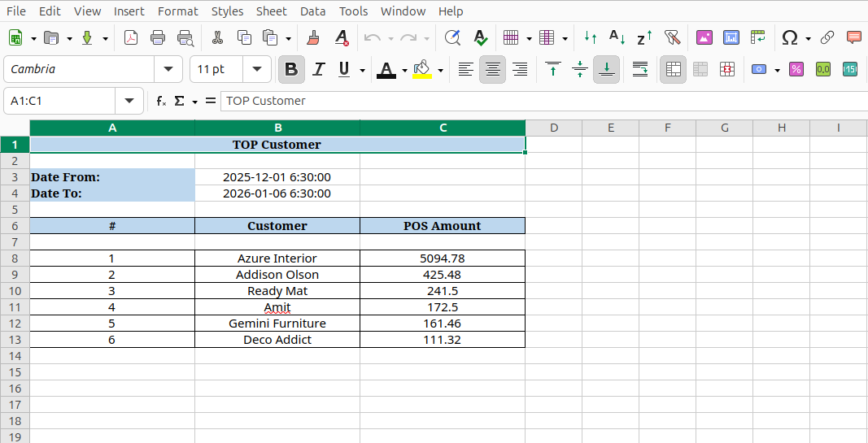Viewport: 868px width, 443px height.
Task: Toggle Italic formatting
Action: (x=318, y=69)
